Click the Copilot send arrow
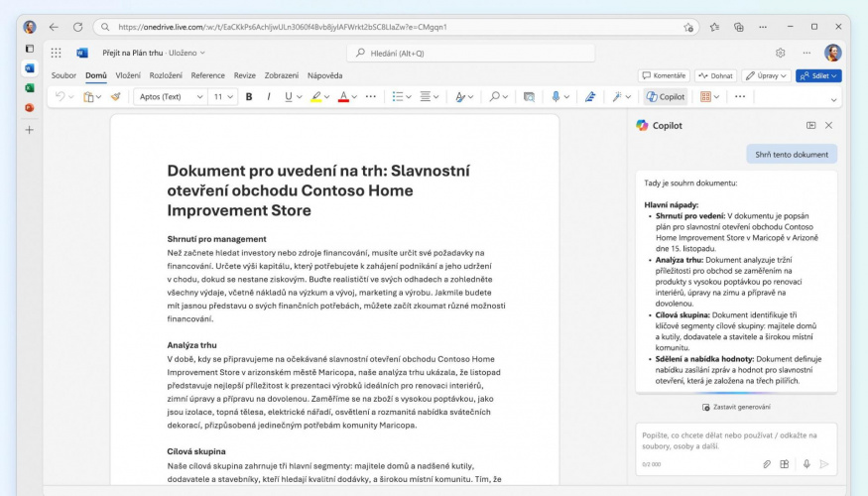Screen dimensions: 868x496 coord(824,464)
